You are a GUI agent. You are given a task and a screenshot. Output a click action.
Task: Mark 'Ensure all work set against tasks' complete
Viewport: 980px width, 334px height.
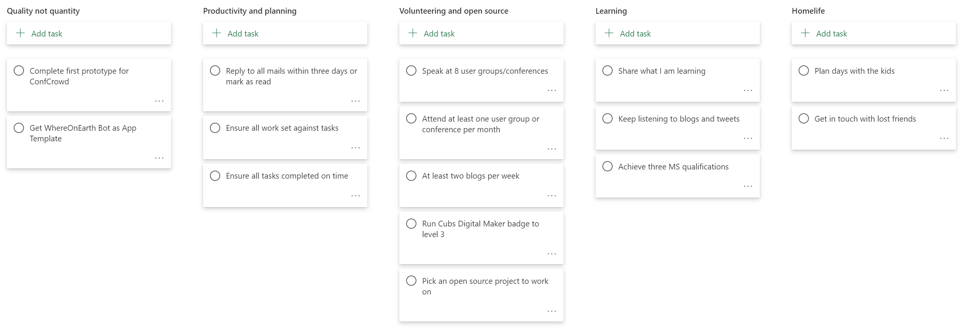[215, 128]
